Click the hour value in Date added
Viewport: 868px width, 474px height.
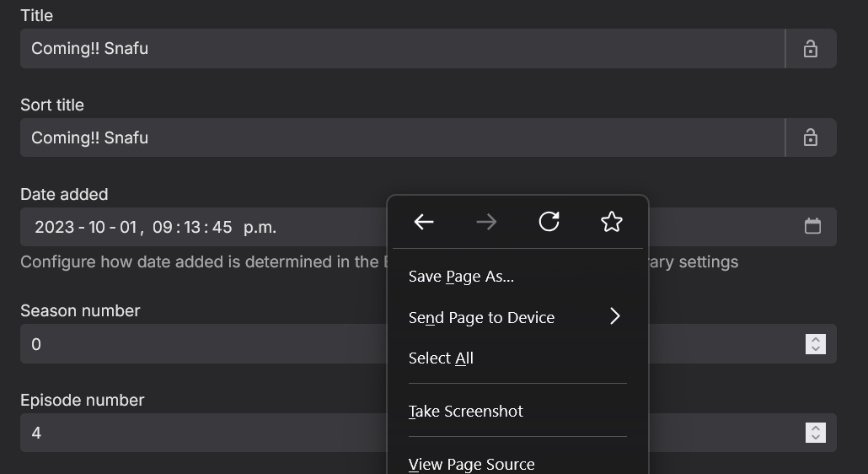[163, 227]
